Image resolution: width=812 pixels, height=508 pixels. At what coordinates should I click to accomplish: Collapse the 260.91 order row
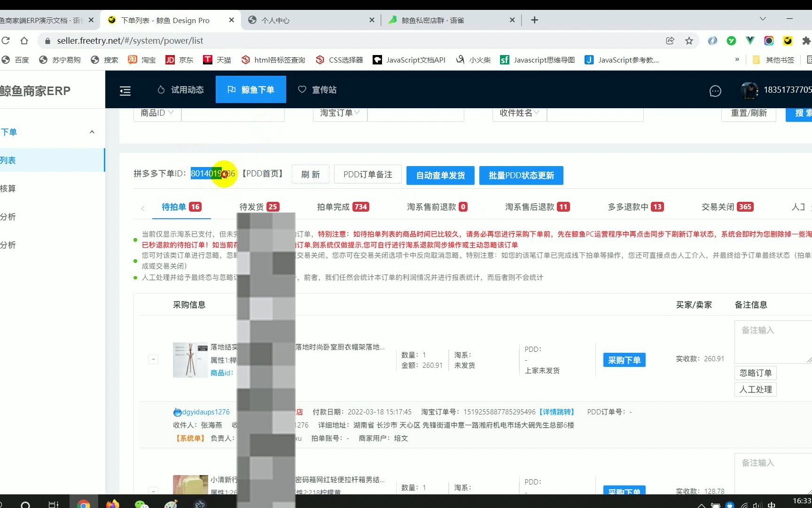pyautogui.click(x=153, y=359)
